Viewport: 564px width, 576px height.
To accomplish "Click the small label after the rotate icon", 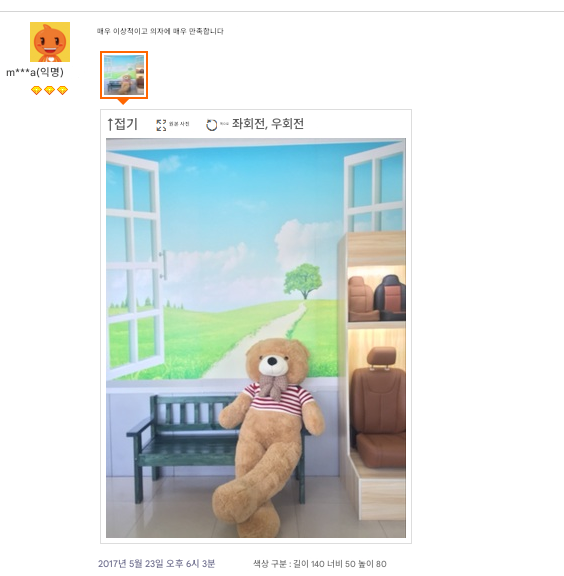I will pos(224,124).
